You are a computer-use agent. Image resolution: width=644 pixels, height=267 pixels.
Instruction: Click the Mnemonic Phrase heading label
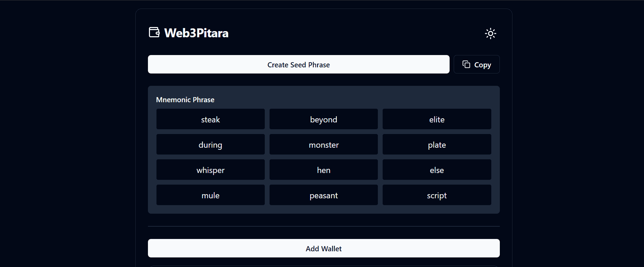[185, 100]
